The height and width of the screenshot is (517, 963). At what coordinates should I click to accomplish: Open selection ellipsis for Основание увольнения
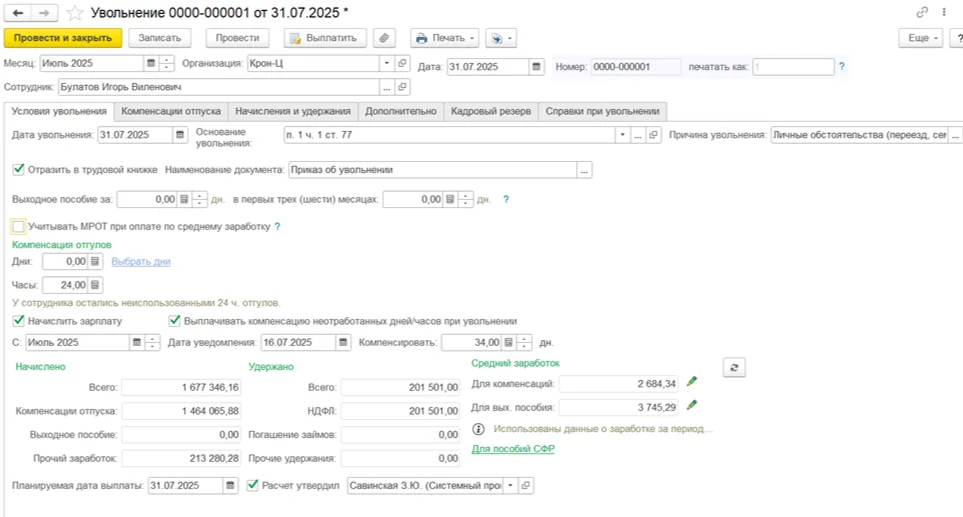pos(638,135)
